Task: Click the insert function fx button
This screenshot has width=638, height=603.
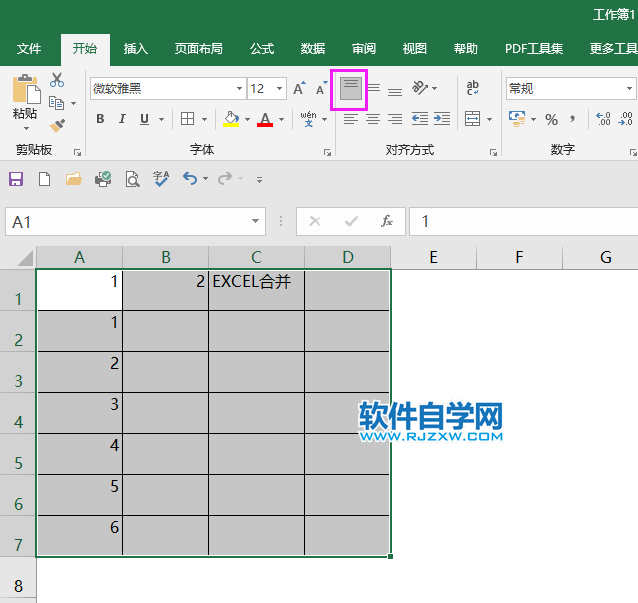Action: tap(387, 221)
